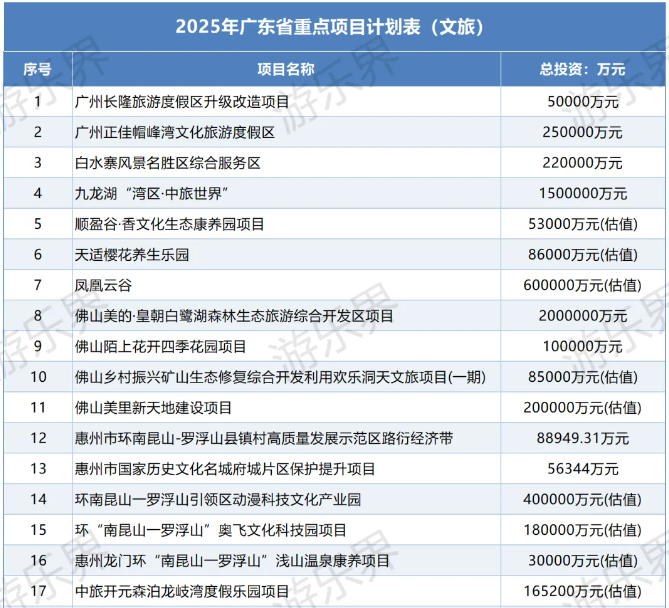The height and width of the screenshot is (608, 669).
Task: Click the 总投资：万元 column header
Action: click(583, 69)
